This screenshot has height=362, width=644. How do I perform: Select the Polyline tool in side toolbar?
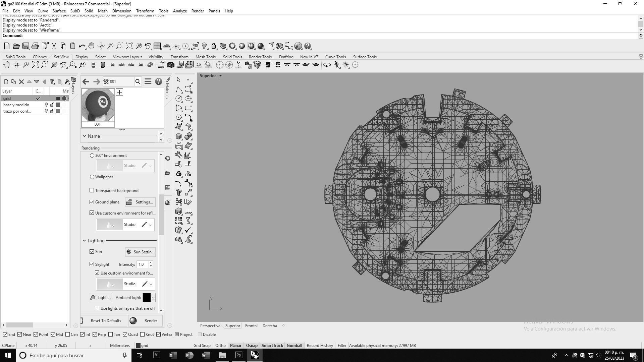(178, 89)
